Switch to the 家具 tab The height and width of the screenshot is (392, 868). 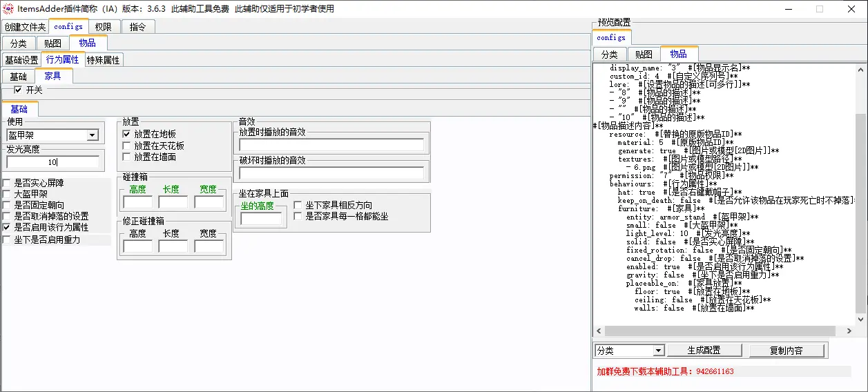53,76
